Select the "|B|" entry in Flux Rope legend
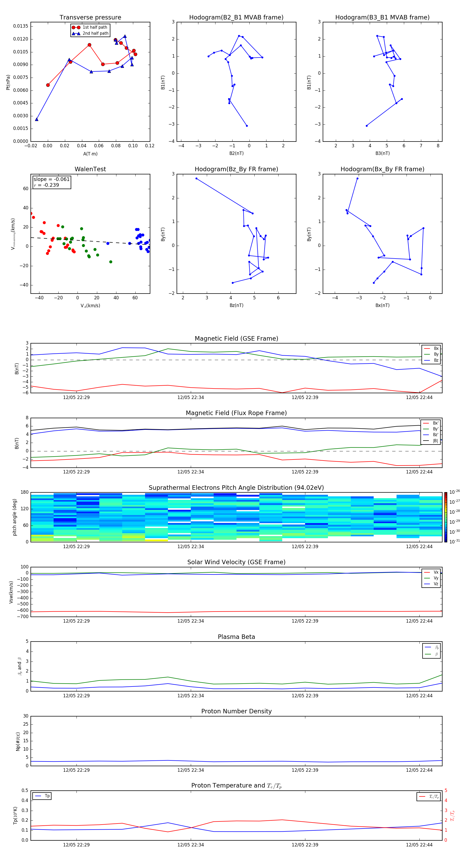The width and height of the screenshot is (473, 868). coord(431,441)
